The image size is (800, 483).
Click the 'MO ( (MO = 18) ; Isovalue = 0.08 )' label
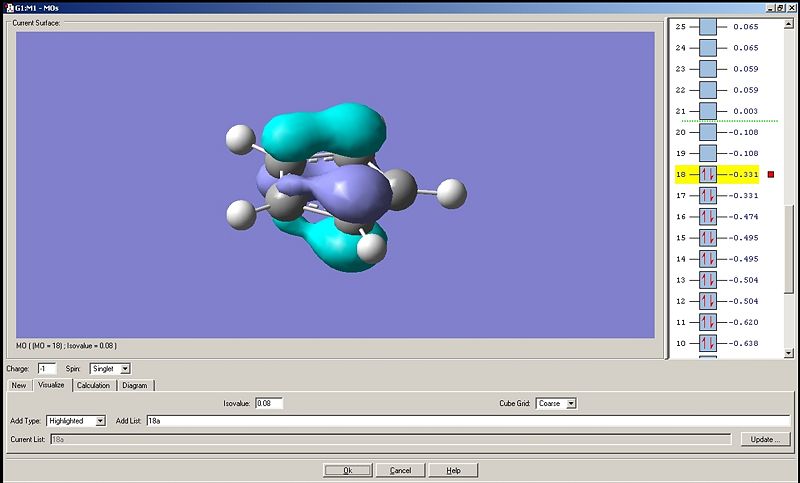point(66,346)
